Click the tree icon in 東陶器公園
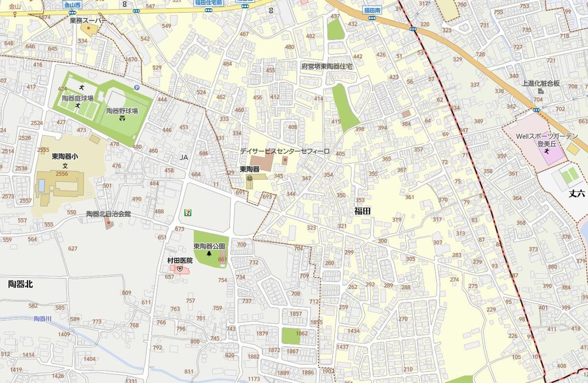Screen dimensions: 588x383 [x=209, y=254]
